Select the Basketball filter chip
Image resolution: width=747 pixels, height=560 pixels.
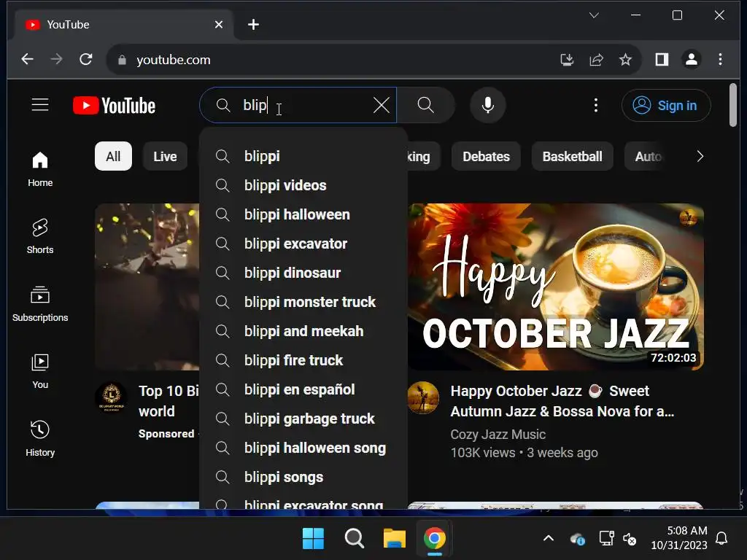click(572, 156)
